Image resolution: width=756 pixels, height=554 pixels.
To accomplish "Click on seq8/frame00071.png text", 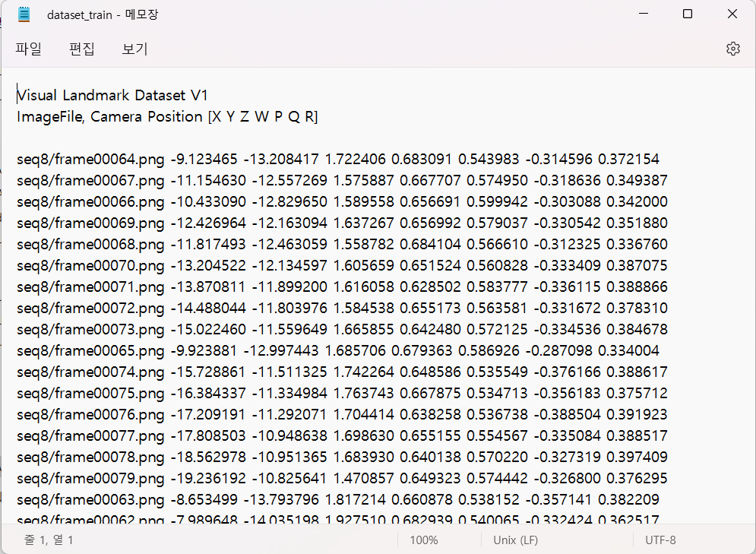I will [x=90, y=287].
